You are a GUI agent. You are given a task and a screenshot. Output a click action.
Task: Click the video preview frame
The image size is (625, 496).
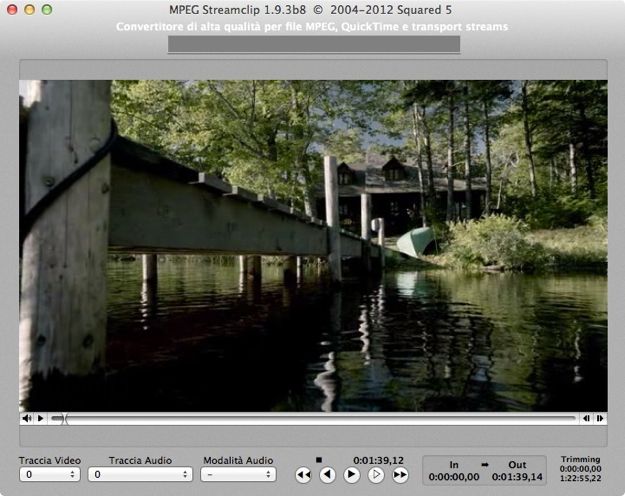[312, 245]
